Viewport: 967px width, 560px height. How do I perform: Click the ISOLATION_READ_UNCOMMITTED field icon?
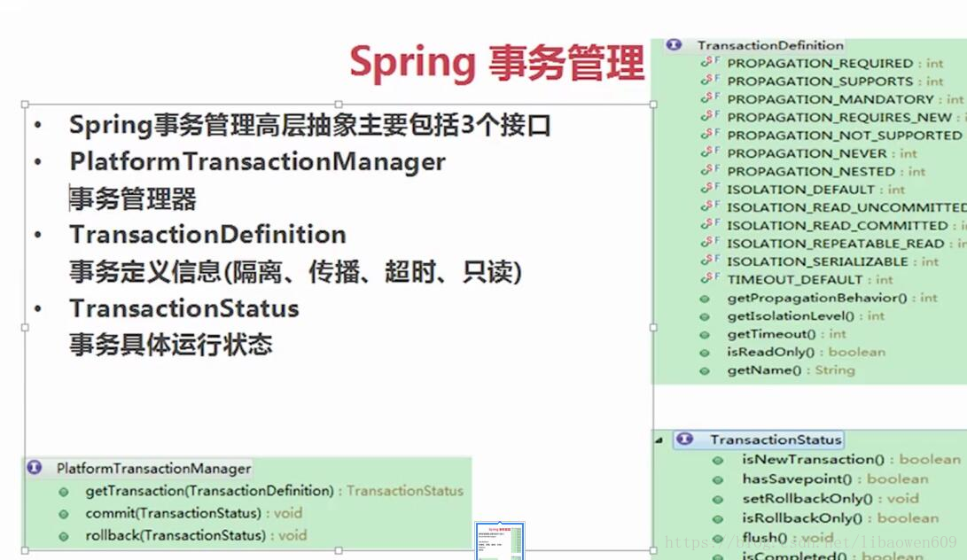(x=710, y=206)
